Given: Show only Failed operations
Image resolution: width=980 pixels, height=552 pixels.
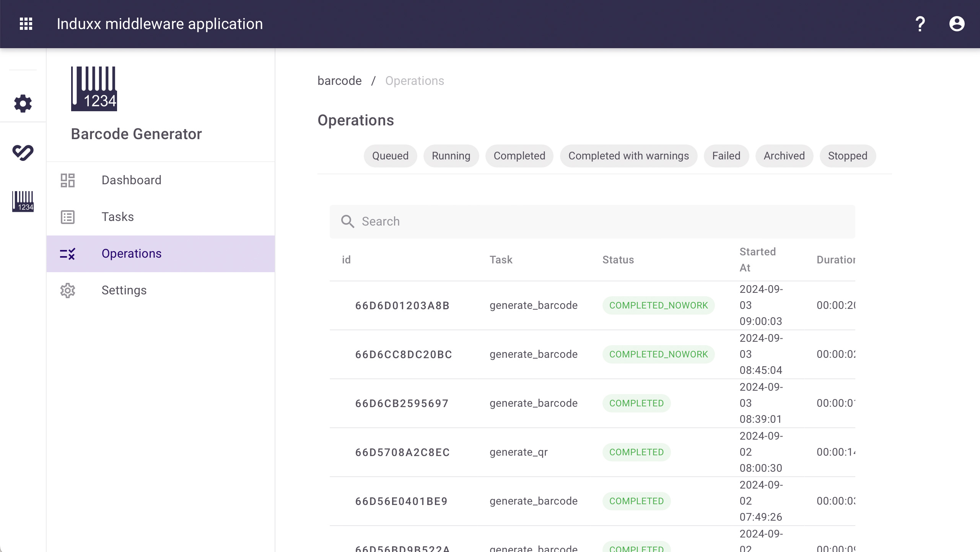Looking at the screenshot, I should (x=726, y=156).
